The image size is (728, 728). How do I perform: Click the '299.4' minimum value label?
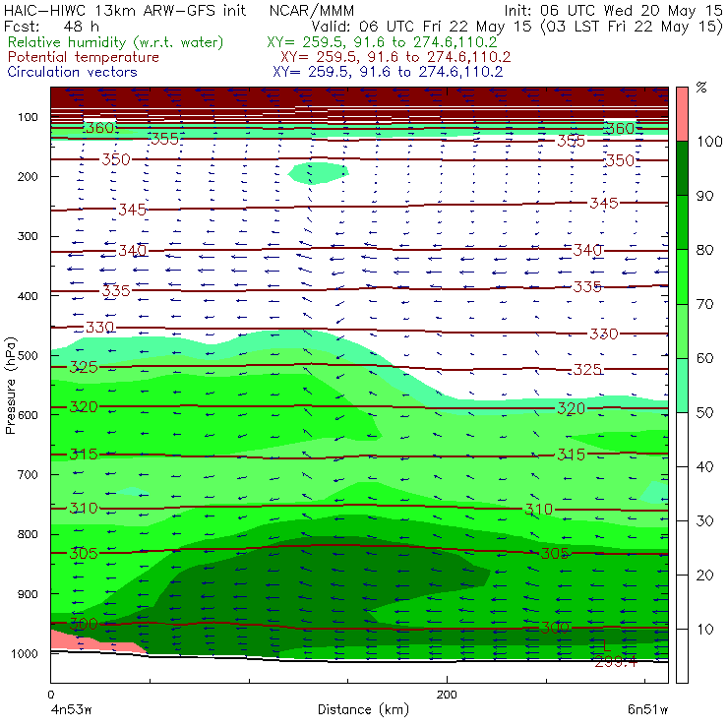pyautogui.click(x=616, y=662)
